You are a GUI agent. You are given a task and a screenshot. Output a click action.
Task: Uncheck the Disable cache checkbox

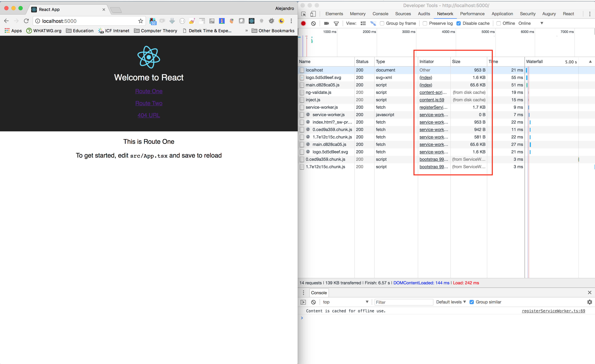[458, 23]
